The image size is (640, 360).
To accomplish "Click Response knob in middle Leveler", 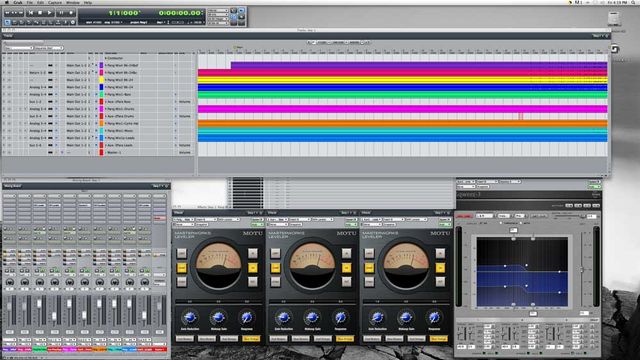I will pyautogui.click(x=340, y=317).
